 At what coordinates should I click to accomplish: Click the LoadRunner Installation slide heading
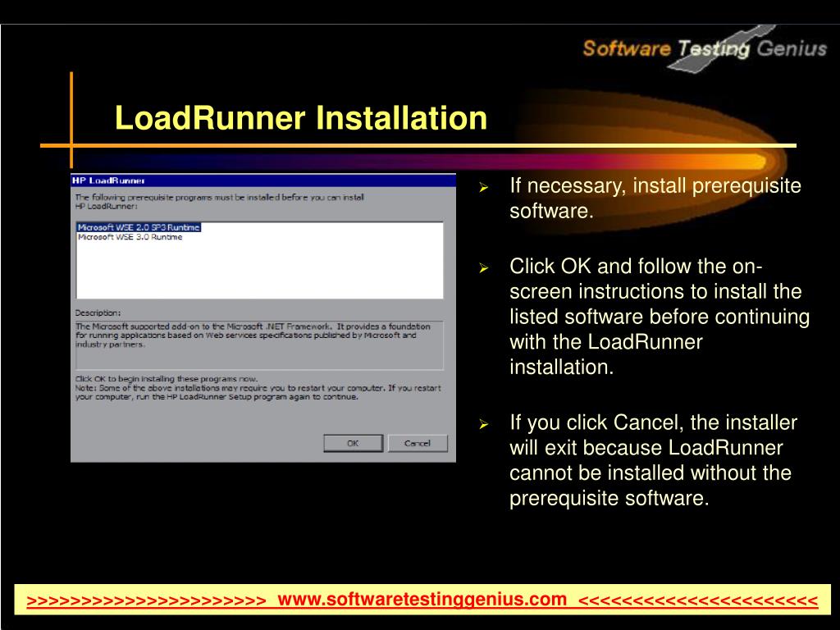pos(301,118)
